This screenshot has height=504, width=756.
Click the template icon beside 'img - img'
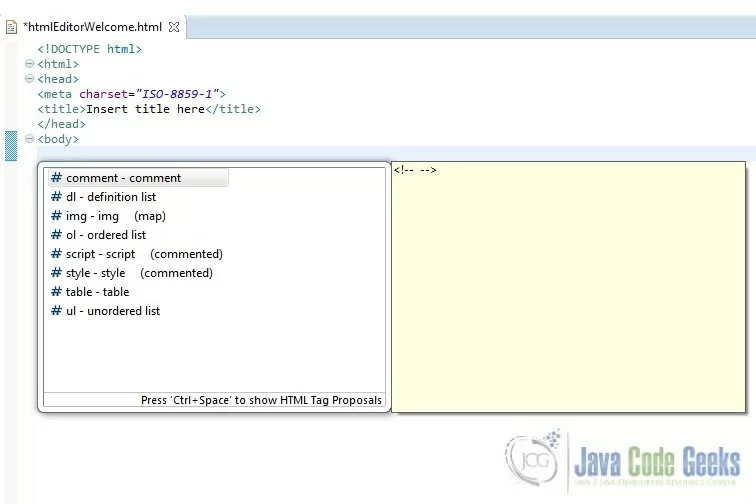(x=56, y=216)
